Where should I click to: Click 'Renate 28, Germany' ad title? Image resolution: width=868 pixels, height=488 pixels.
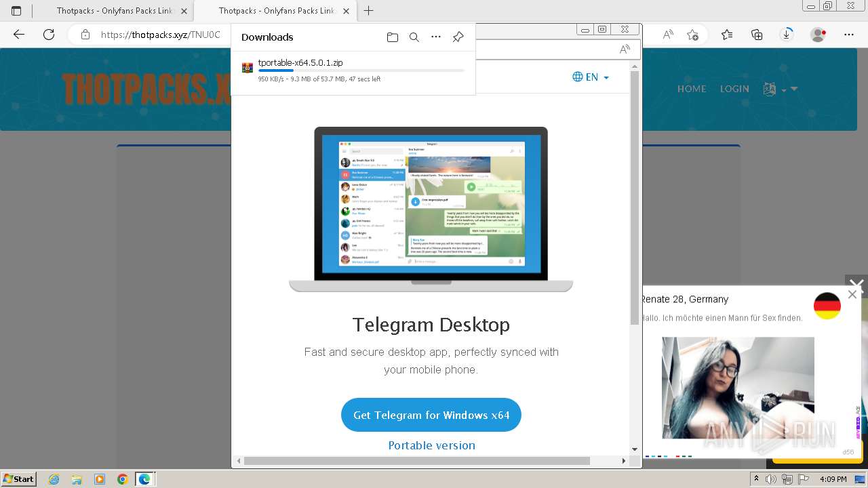tap(685, 299)
